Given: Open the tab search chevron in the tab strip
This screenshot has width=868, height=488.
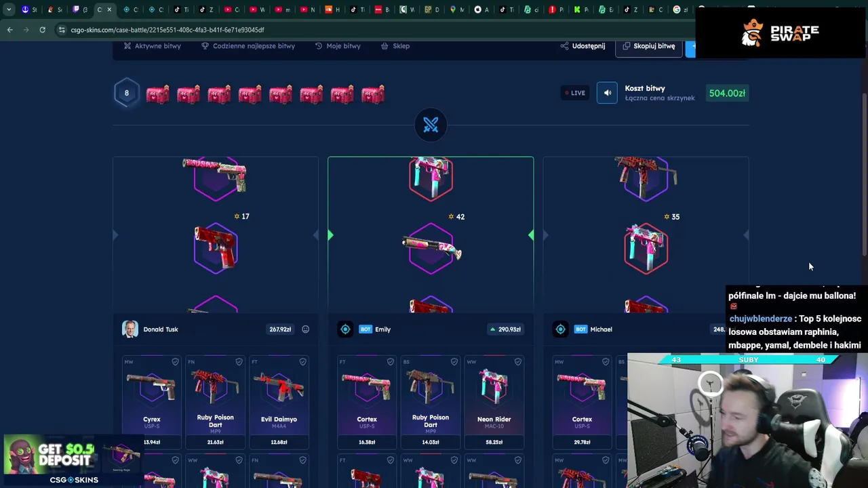Looking at the screenshot, I should pyautogui.click(x=8, y=9).
